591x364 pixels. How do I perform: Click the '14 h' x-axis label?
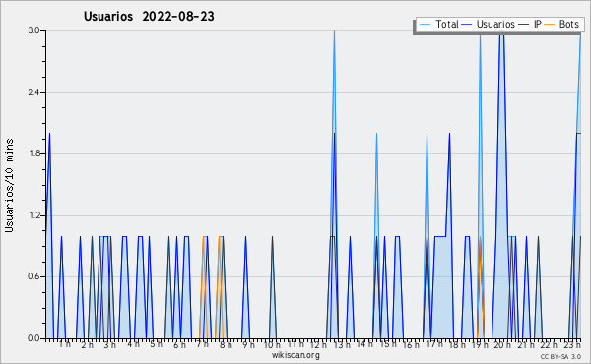click(x=364, y=344)
